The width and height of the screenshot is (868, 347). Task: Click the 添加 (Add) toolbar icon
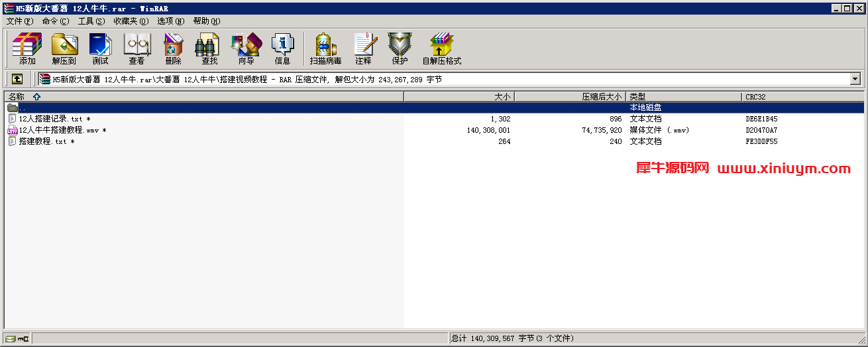[27, 48]
